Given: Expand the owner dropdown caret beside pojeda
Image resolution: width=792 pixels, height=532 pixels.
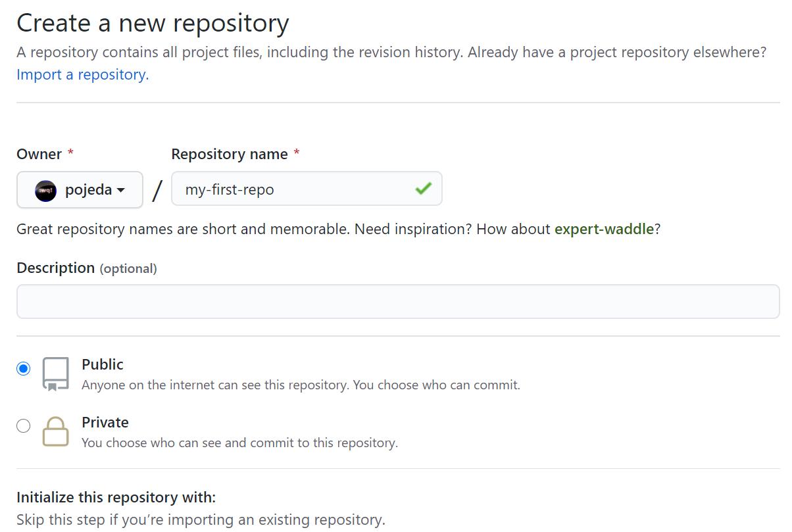Looking at the screenshot, I should 121,190.
